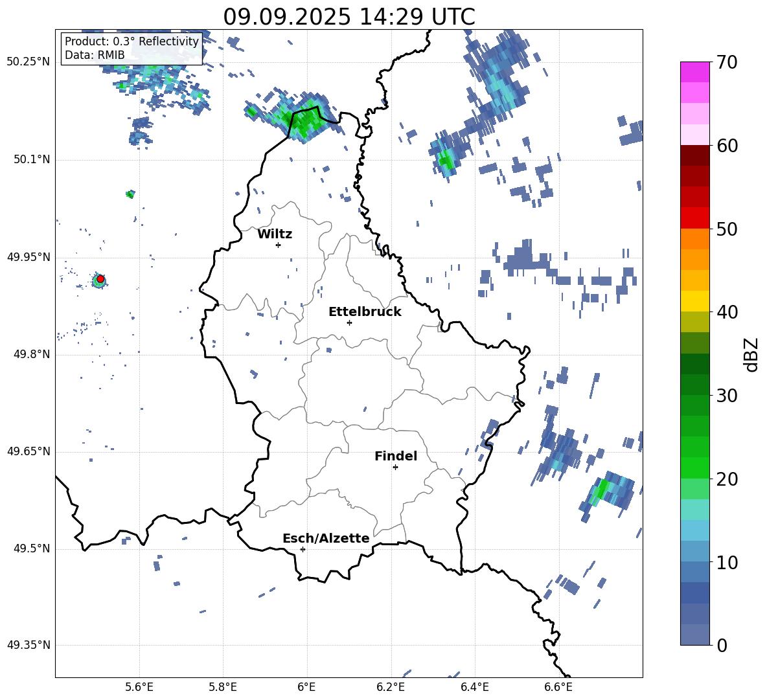Click the 'Product: 0.3° Reflectivity' legend text
767x700 pixels.
click(x=132, y=41)
